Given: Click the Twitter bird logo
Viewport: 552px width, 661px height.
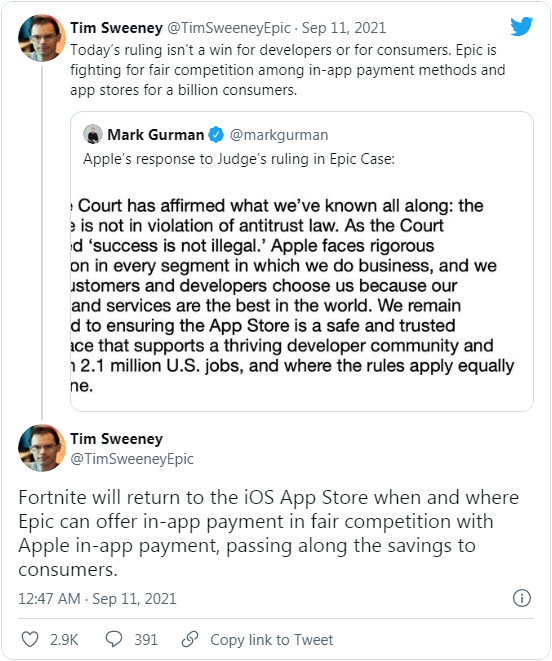Looking at the screenshot, I should pyautogui.click(x=522, y=27).
